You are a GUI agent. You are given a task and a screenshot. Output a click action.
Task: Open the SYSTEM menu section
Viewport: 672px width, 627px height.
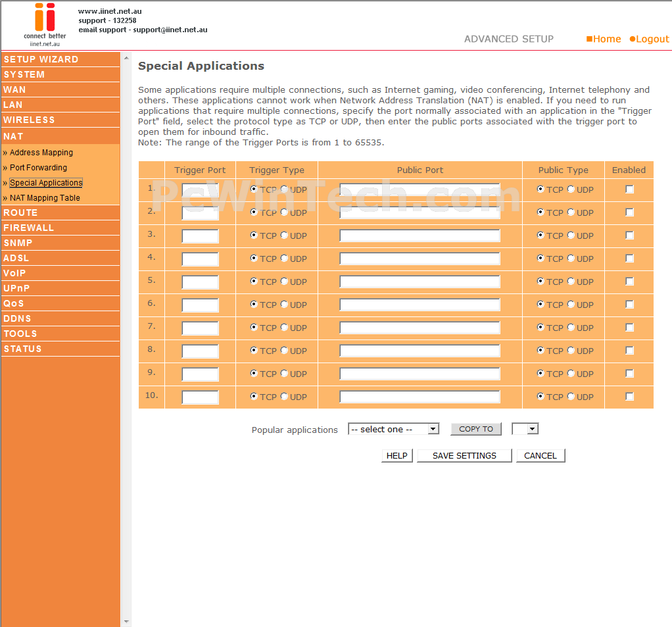60,74
